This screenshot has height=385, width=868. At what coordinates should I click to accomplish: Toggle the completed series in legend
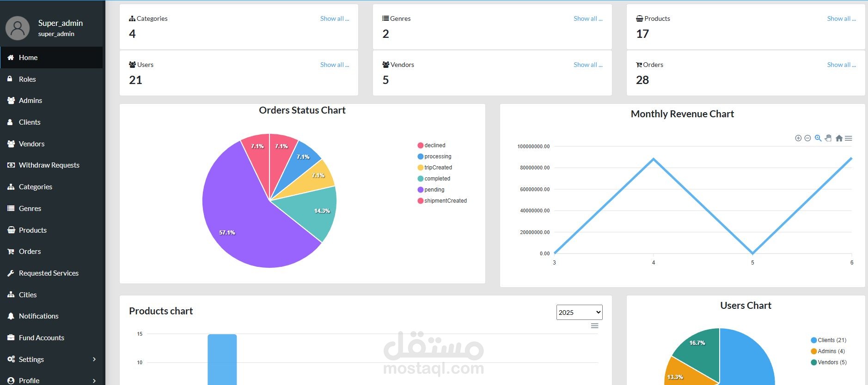click(434, 179)
